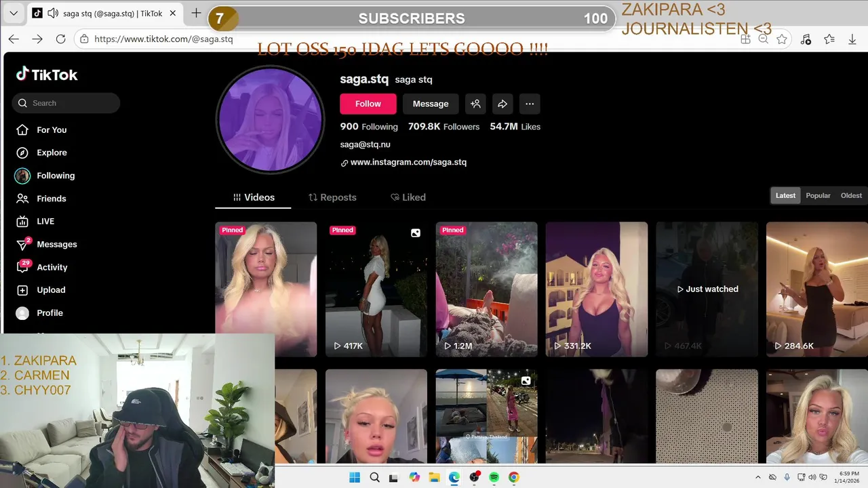The width and height of the screenshot is (868, 488).
Task: Go to your Profile page
Action: (39, 313)
